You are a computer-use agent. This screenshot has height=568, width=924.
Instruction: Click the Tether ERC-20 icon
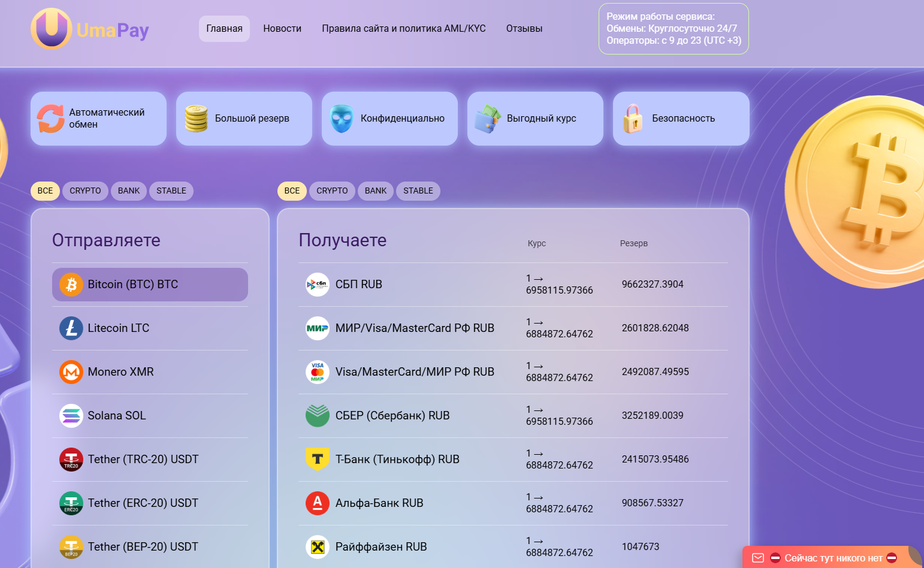pos(71,503)
